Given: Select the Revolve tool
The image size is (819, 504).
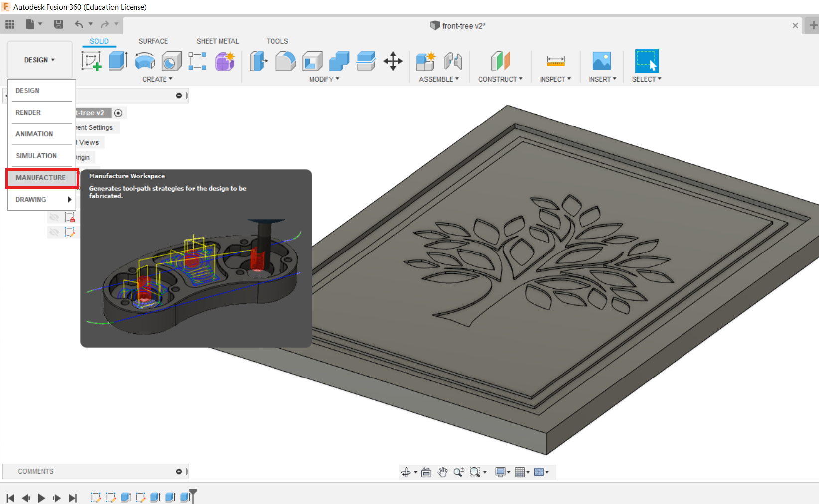Looking at the screenshot, I should (x=144, y=61).
